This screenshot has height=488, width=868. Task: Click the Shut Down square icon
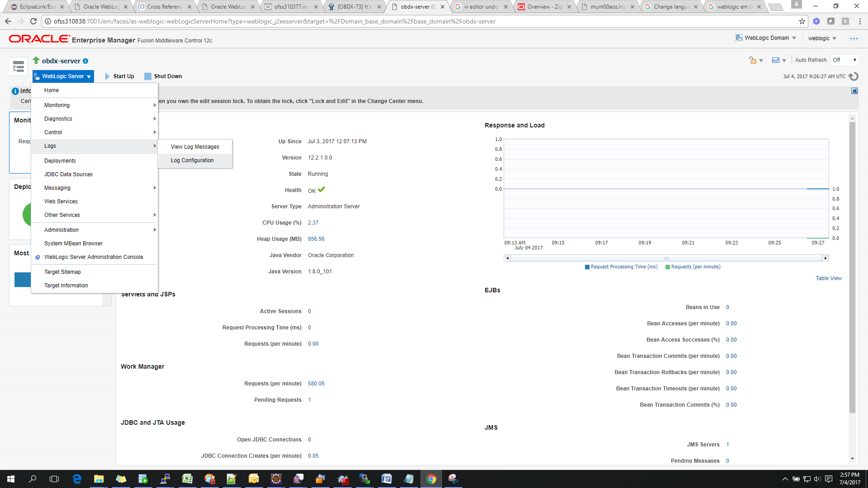(148, 76)
